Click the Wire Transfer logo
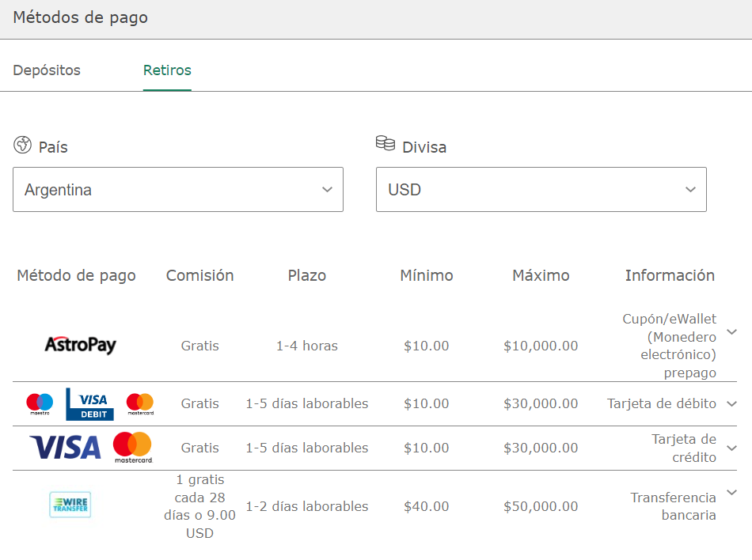This screenshot has width=752, height=560. point(70,505)
